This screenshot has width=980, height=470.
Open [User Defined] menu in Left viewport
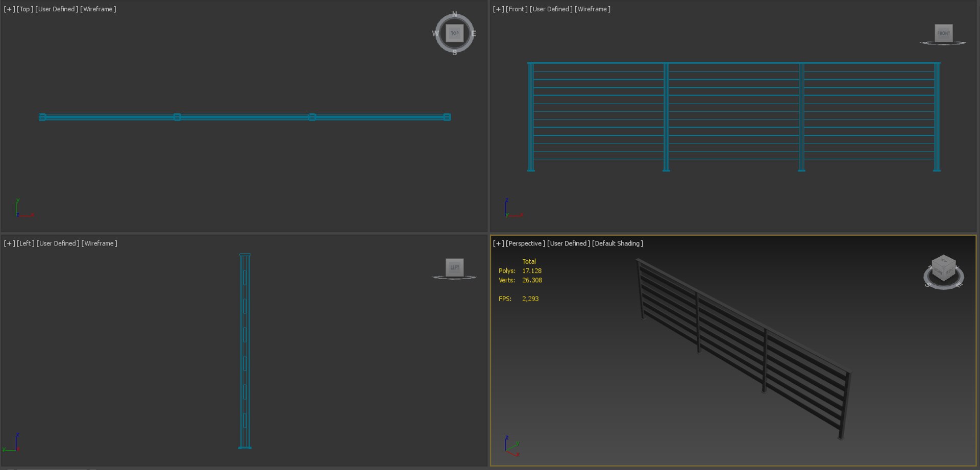(x=58, y=243)
